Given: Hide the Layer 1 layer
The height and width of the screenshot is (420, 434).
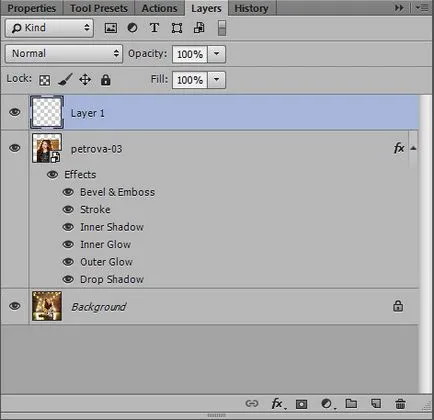Looking at the screenshot, I should coord(15,112).
